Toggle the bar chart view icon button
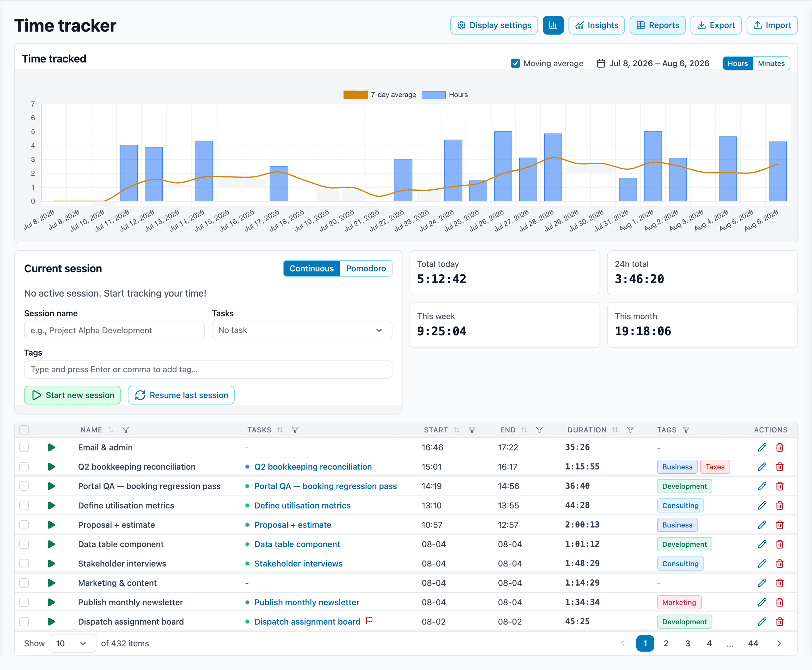Viewport: 812px width, 670px height. (553, 25)
